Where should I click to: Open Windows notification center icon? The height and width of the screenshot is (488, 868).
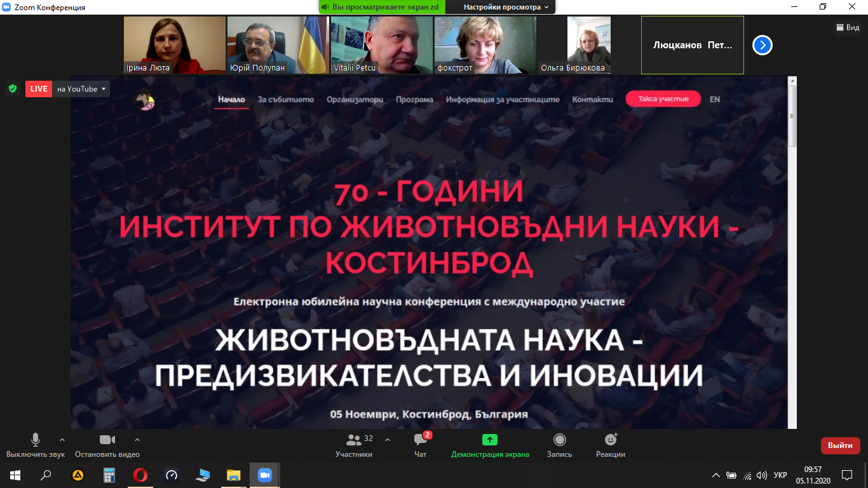click(x=847, y=475)
